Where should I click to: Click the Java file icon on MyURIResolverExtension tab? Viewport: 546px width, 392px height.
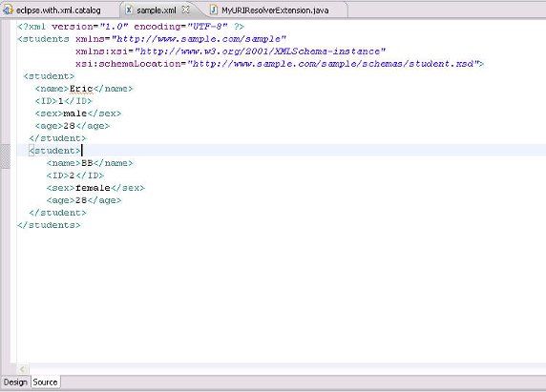214,10
